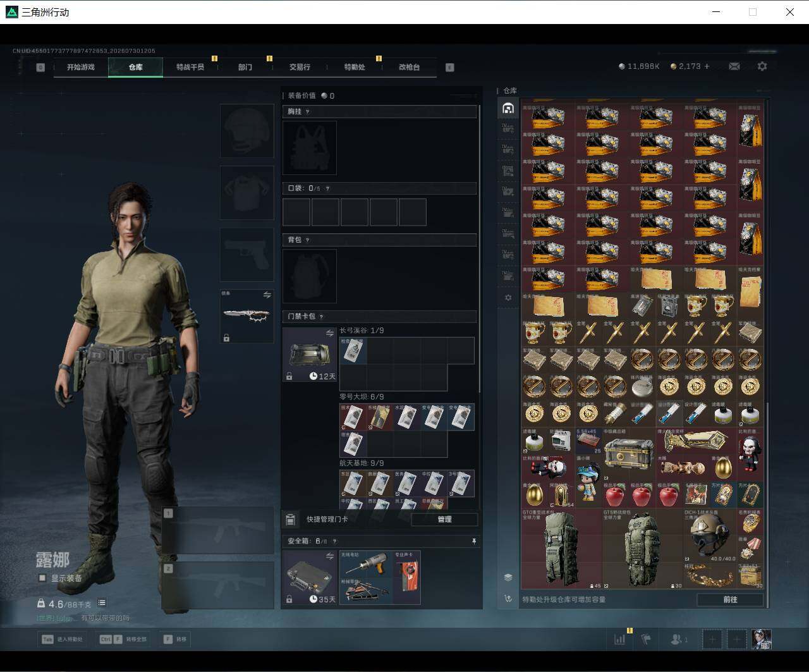809x672 pixels.
Task: Click the E next-tab key button
Action: [x=450, y=68]
